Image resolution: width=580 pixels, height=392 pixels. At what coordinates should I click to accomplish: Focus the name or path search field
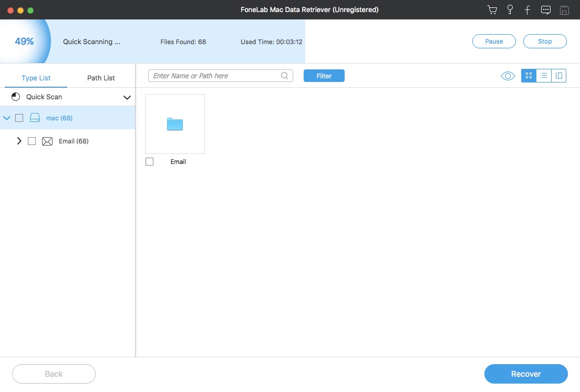(x=221, y=76)
